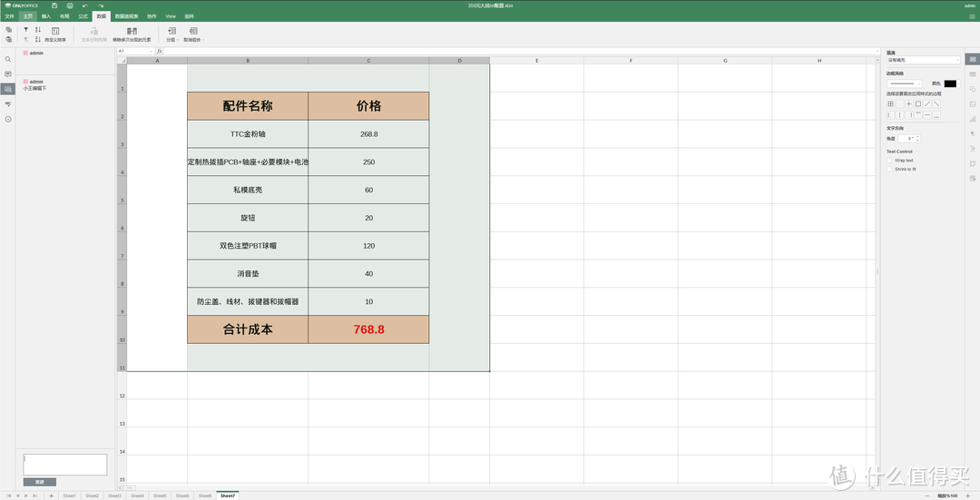Image resolution: width=980 pixels, height=500 pixels.
Task: Switch to the Home (主页) tab
Action: (x=27, y=16)
